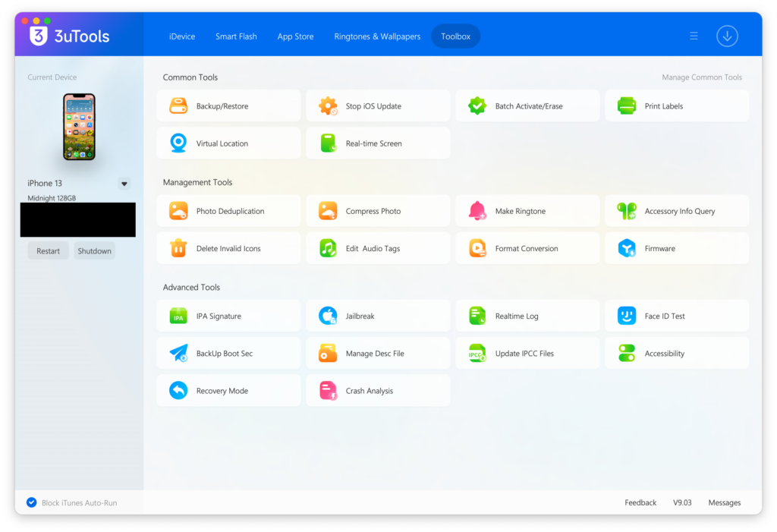Switch to the iDevice tab
This screenshot has height=532, width=777.
[x=182, y=36]
